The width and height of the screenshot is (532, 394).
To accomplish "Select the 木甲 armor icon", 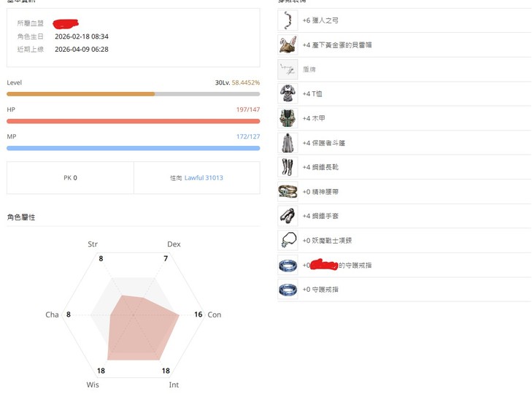I will pos(288,118).
